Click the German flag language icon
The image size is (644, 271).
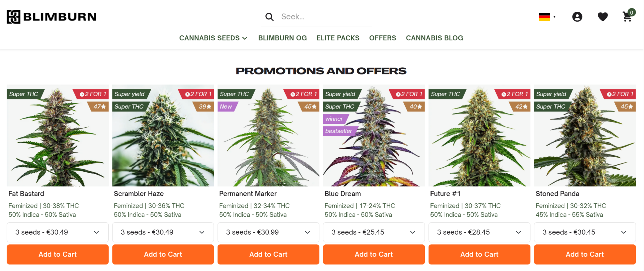pyautogui.click(x=544, y=17)
